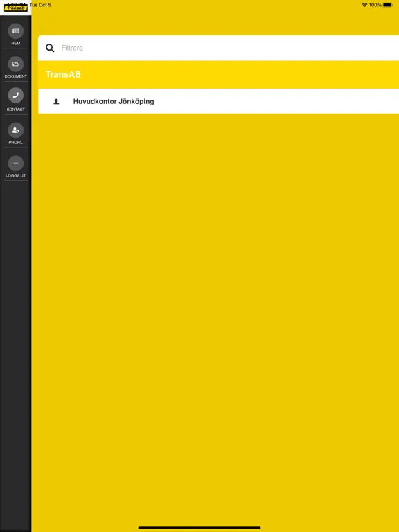Screen dimensions: 399x532
Task: Tap the Logga ut minus icon
Action: 16,163
